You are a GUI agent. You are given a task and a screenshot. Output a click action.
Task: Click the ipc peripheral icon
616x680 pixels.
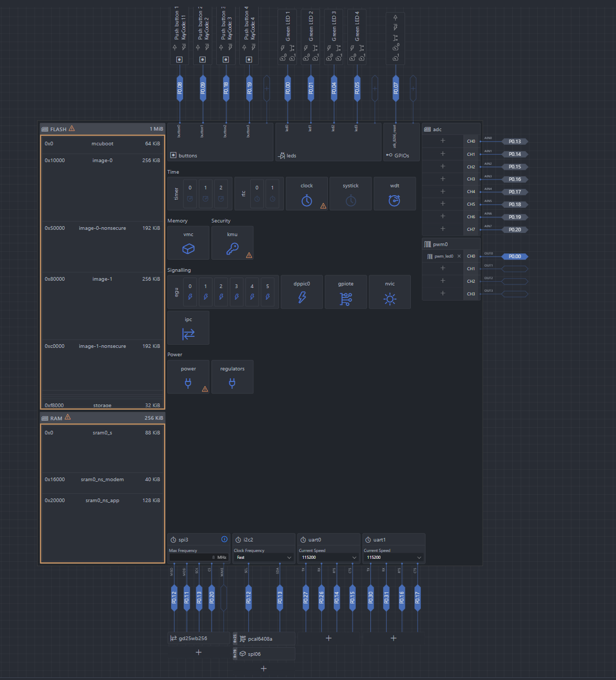click(x=188, y=333)
